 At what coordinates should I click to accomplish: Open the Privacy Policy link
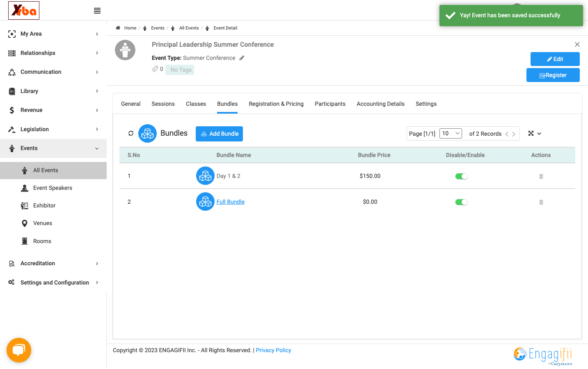(x=273, y=350)
